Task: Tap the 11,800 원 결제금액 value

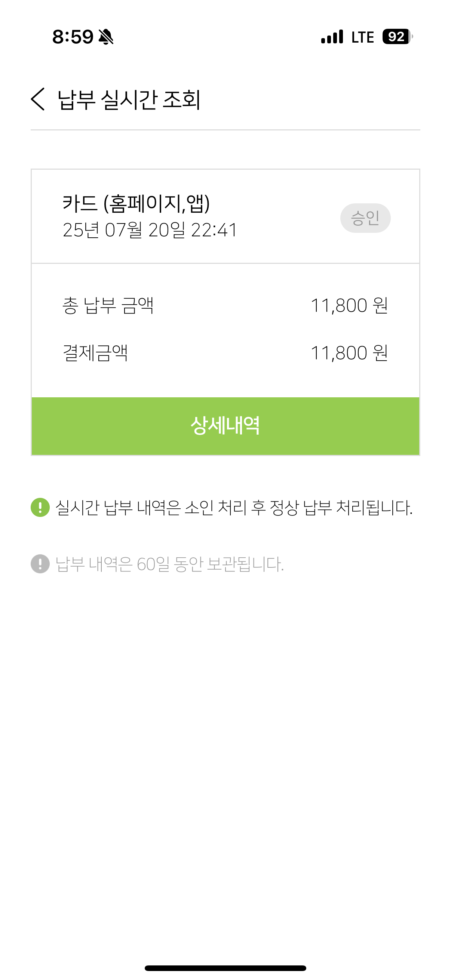Action: [349, 353]
